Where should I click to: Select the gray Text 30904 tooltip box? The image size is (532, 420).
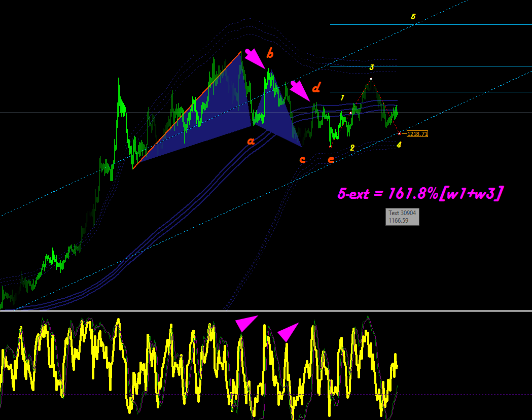402,217
